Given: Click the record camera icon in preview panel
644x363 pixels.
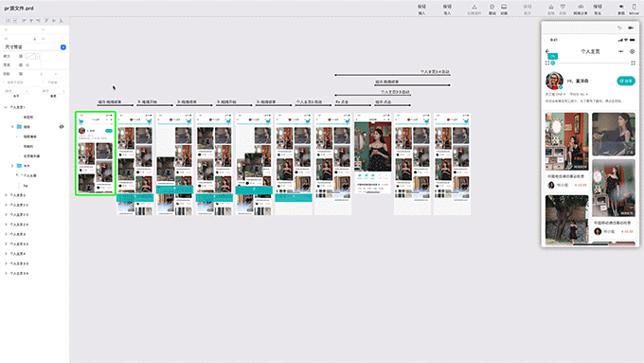Looking at the screenshot, I should 631,27.
